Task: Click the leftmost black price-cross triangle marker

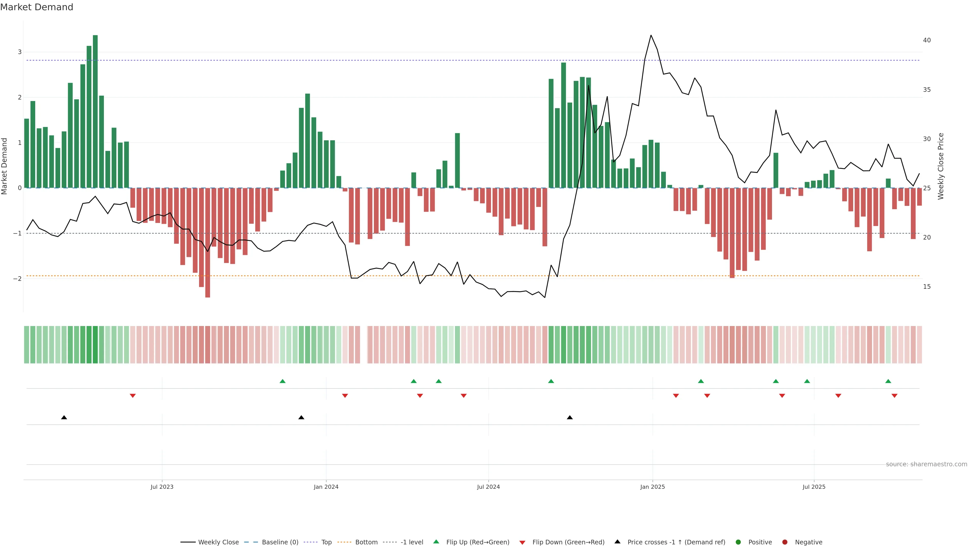Action: [64, 418]
